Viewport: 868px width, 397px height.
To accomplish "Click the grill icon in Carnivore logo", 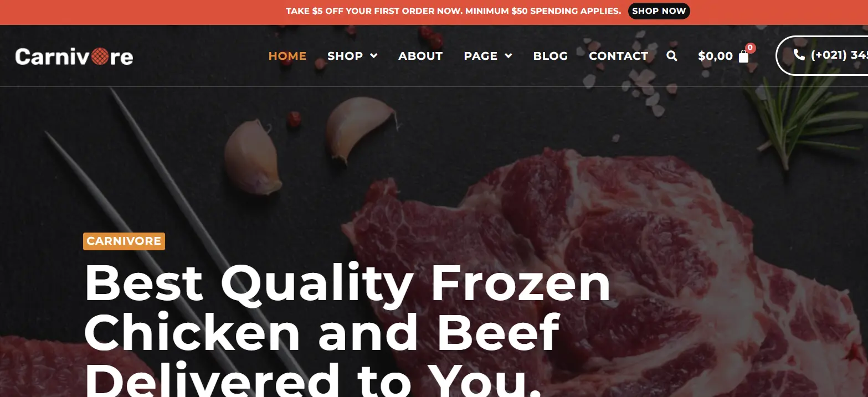I will (100, 56).
